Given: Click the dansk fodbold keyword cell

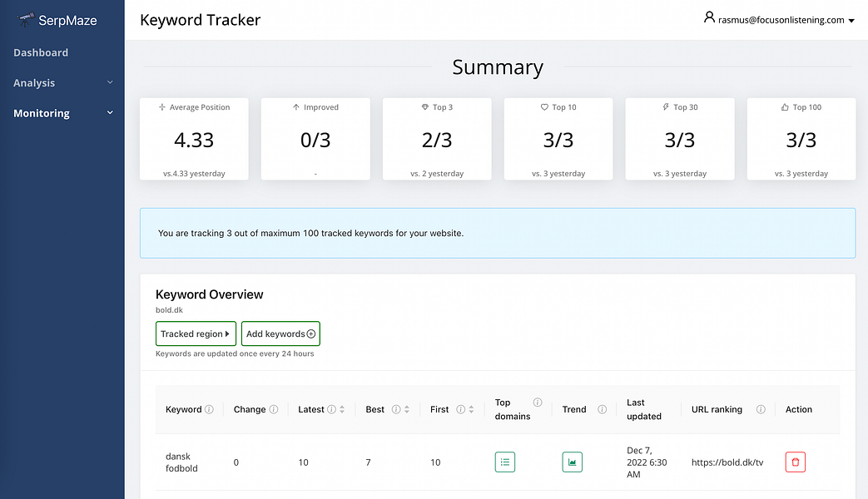Looking at the screenshot, I should (181, 462).
